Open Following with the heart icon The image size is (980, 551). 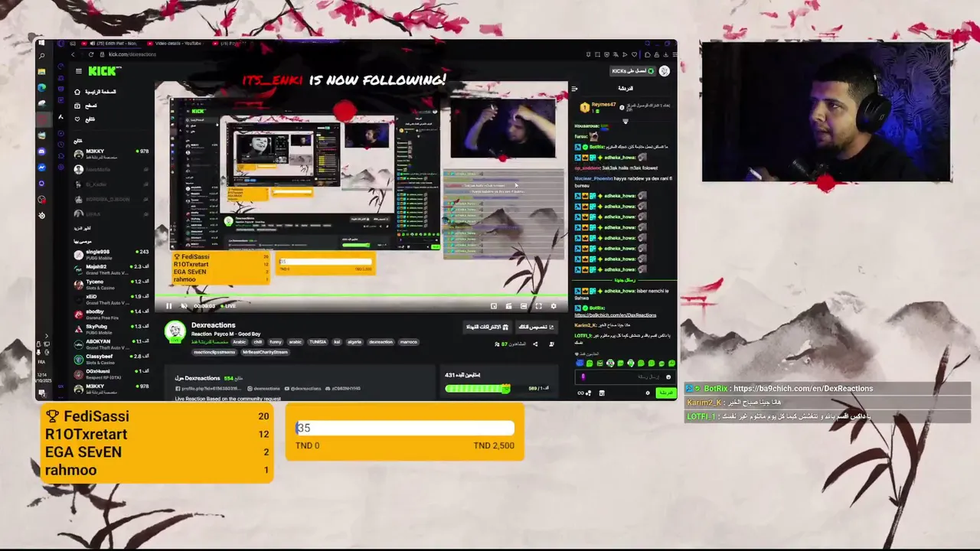coord(85,119)
